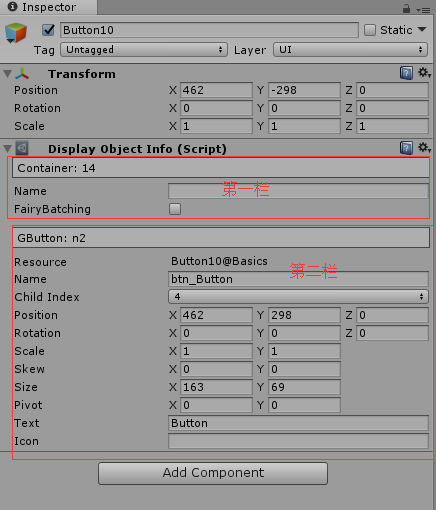
Task: Click GButton Name field btn_Button
Action: pyautogui.click(x=298, y=279)
